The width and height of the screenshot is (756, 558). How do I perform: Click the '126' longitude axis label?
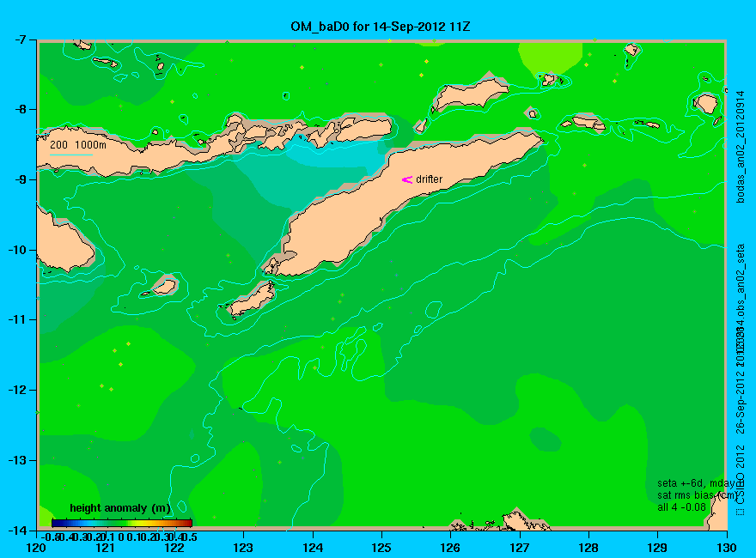pos(450,548)
